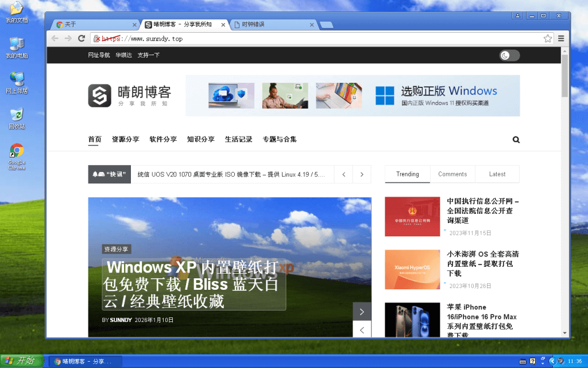Screen dimensions: 588x368
Task: Go back to previous featured slide
Action: [x=362, y=329]
